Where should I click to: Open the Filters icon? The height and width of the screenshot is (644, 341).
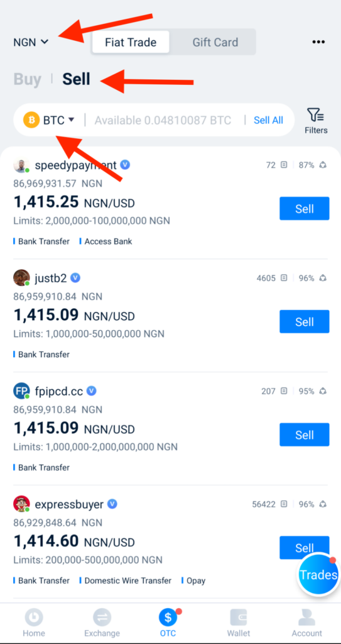pos(316,115)
